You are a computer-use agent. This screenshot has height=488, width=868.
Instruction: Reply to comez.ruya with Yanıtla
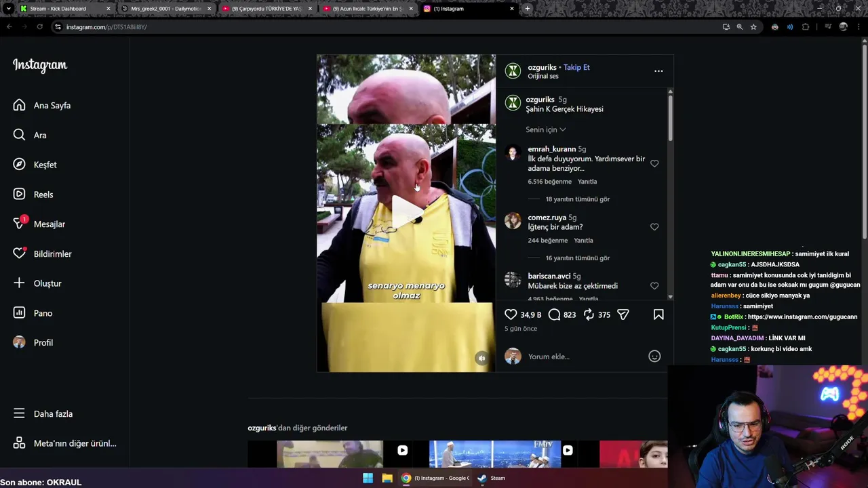583,241
